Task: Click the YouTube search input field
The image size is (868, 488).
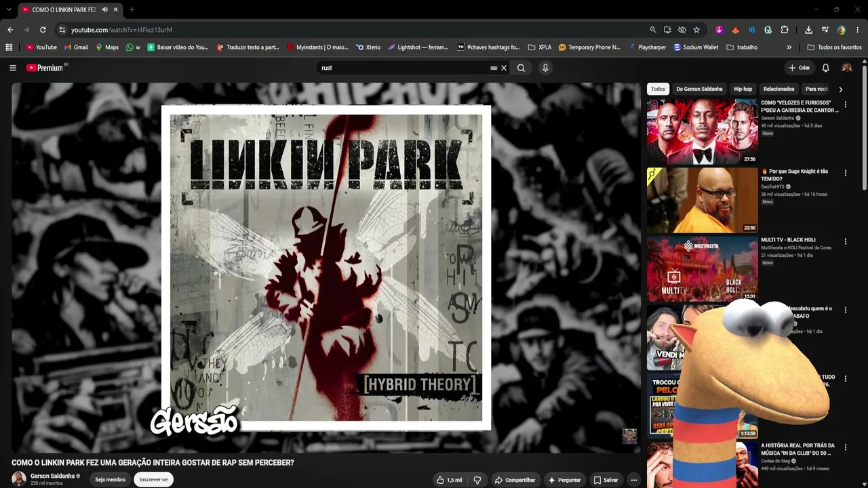Action: [403, 68]
